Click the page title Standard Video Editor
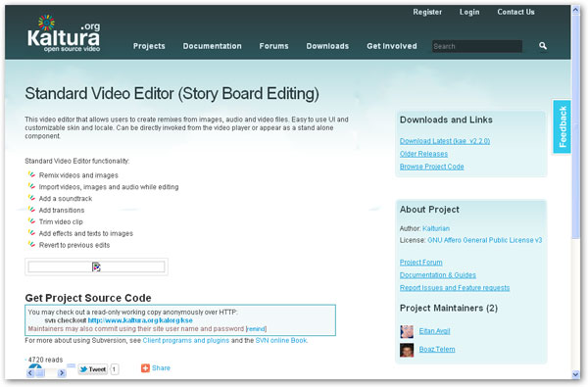 172,94
